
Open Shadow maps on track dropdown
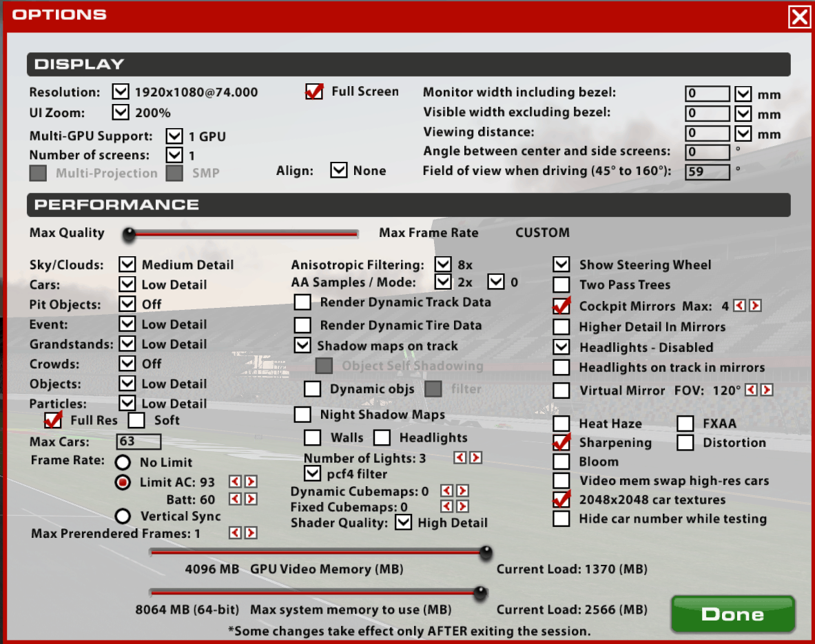[x=302, y=346]
